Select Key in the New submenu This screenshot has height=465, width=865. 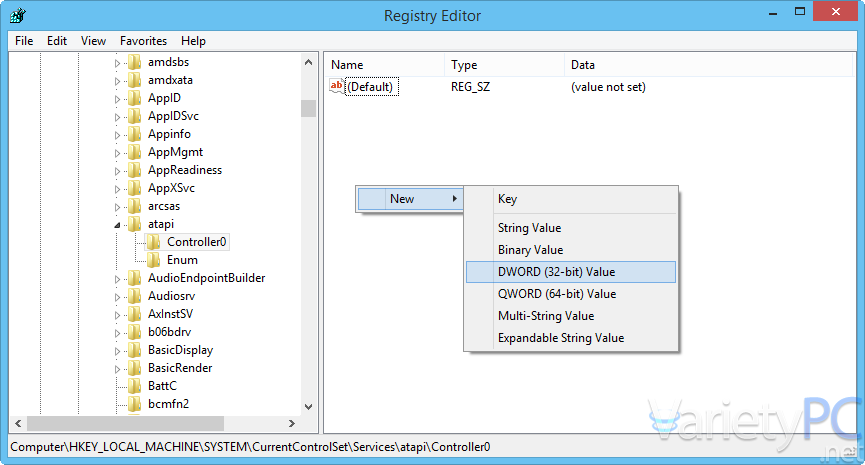(507, 199)
